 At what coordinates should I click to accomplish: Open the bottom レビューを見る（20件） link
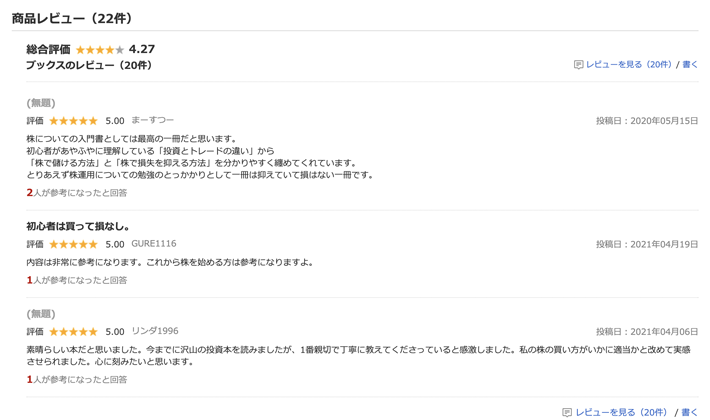click(x=620, y=412)
